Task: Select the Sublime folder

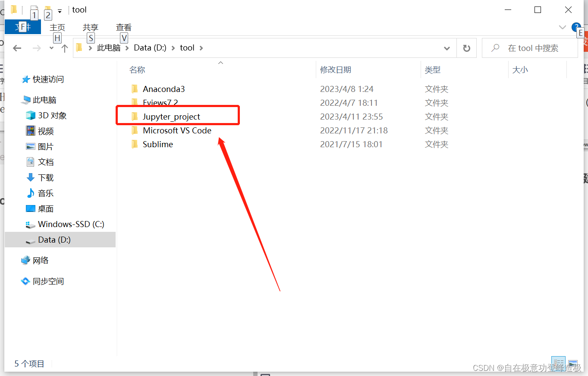Action: pyautogui.click(x=157, y=144)
